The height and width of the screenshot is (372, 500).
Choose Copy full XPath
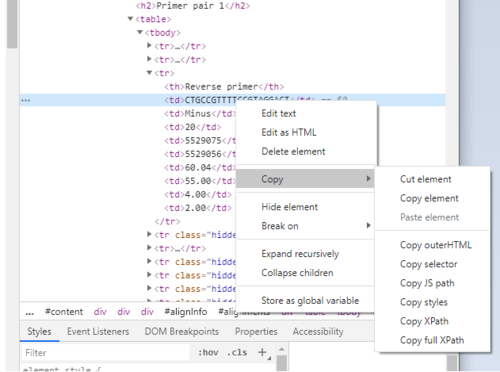(432, 340)
